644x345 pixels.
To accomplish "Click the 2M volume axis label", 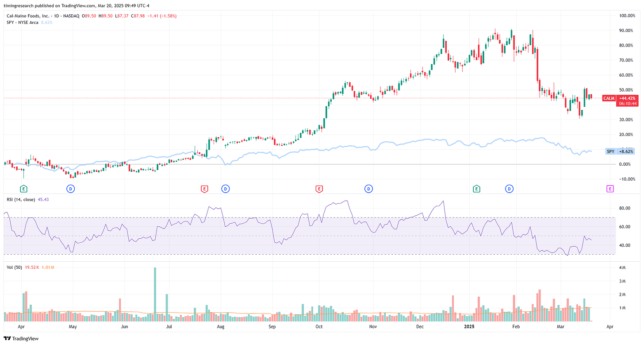I will (623, 295).
